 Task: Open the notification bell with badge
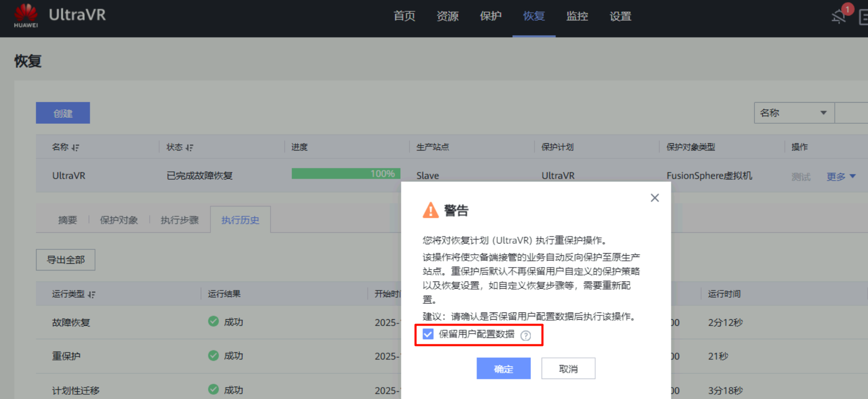(839, 16)
